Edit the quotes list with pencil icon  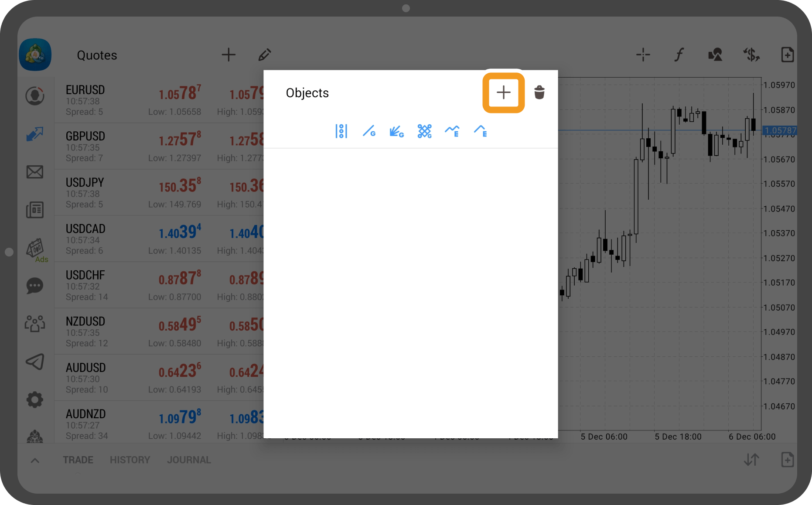click(264, 55)
